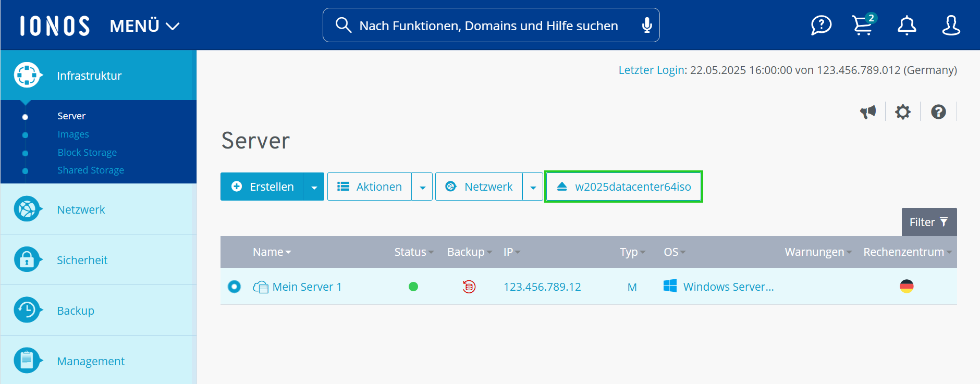The image size is (980, 384).
Task: Sort by Typ column
Action: coord(632,252)
